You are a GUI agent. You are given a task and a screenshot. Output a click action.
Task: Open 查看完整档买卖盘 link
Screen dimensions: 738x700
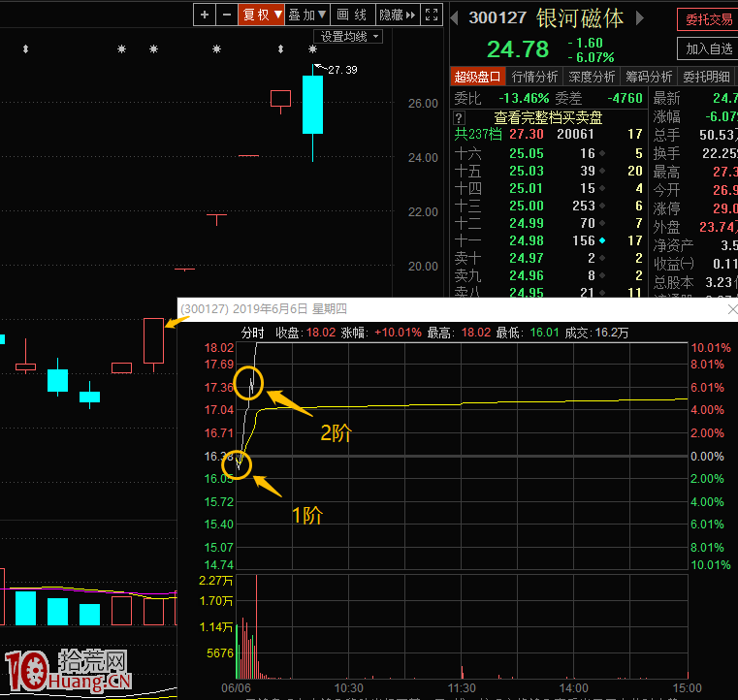548,117
